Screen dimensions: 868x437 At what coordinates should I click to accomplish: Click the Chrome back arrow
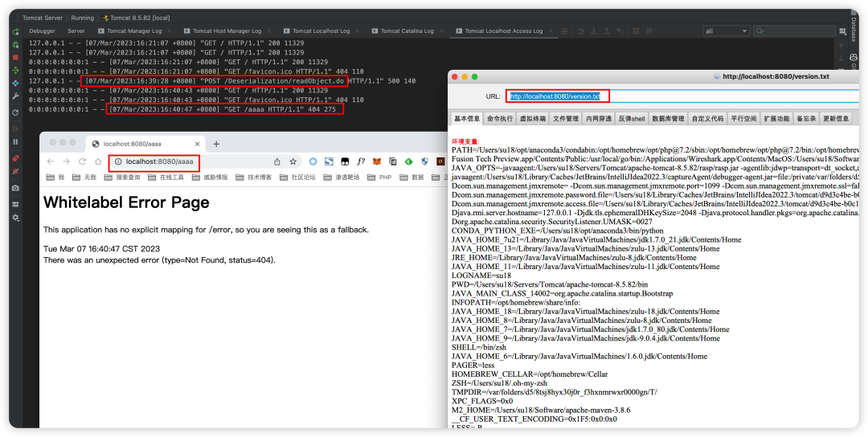(x=51, y=161)
